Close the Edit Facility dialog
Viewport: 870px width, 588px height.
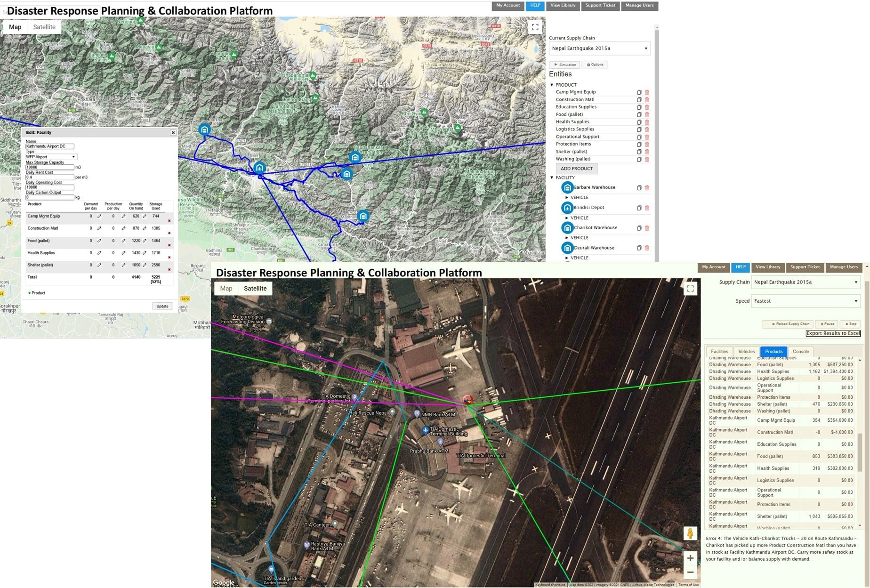coord(173,133)
